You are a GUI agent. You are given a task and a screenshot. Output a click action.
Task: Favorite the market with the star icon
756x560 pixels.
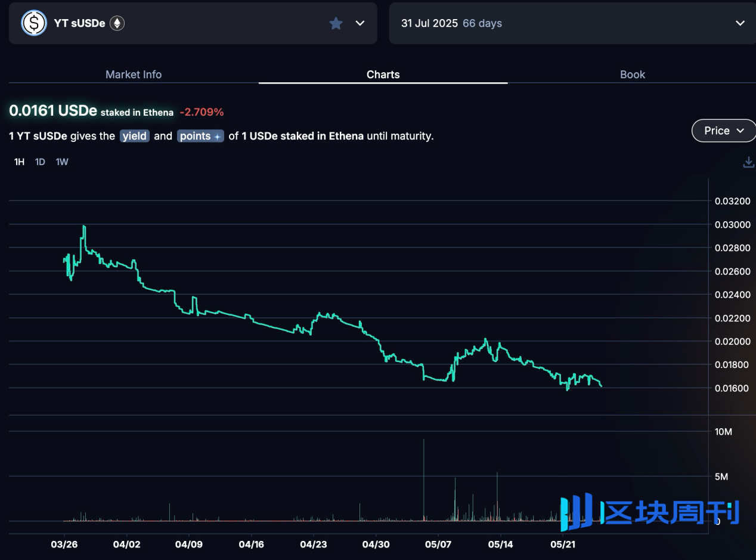coord(336,23)
